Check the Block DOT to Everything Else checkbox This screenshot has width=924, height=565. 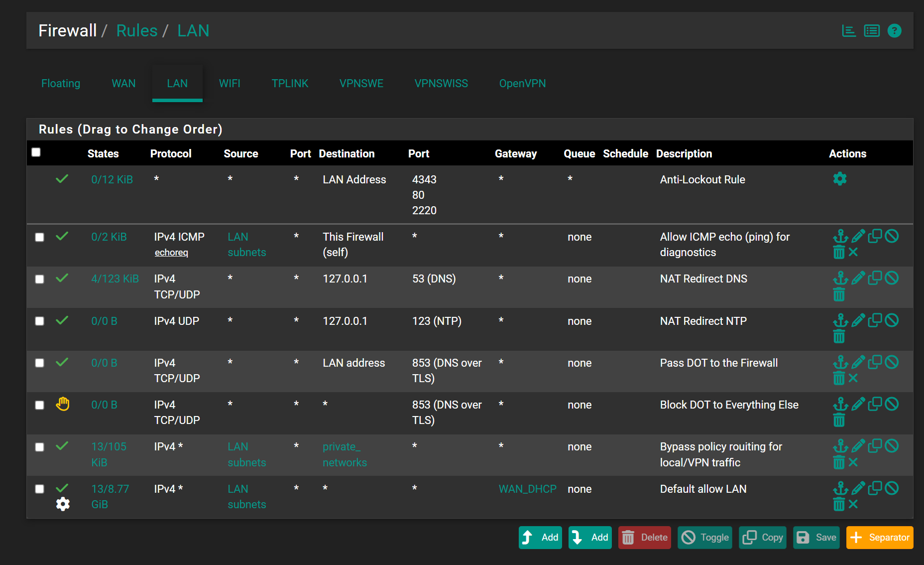click(39, 405)
